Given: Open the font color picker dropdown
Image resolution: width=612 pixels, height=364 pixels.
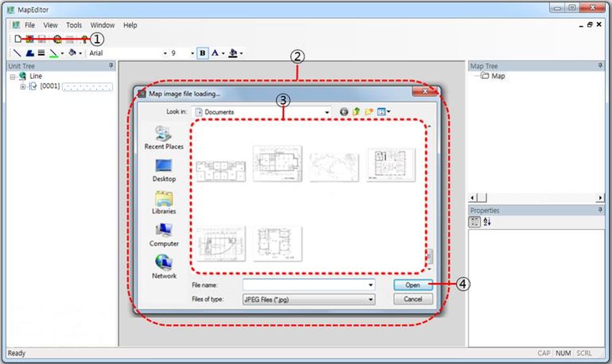Looking at the screenshot, I should [x=223, y=53].
